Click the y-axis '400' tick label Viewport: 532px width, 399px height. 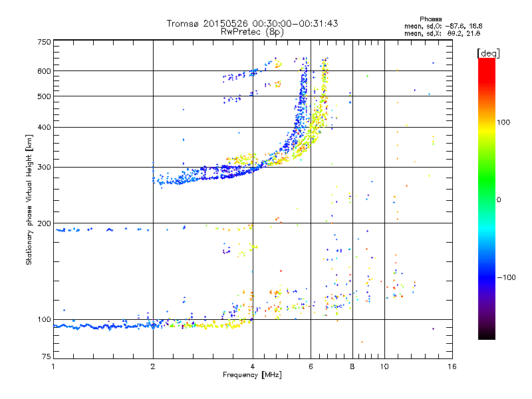coord(44,128)
